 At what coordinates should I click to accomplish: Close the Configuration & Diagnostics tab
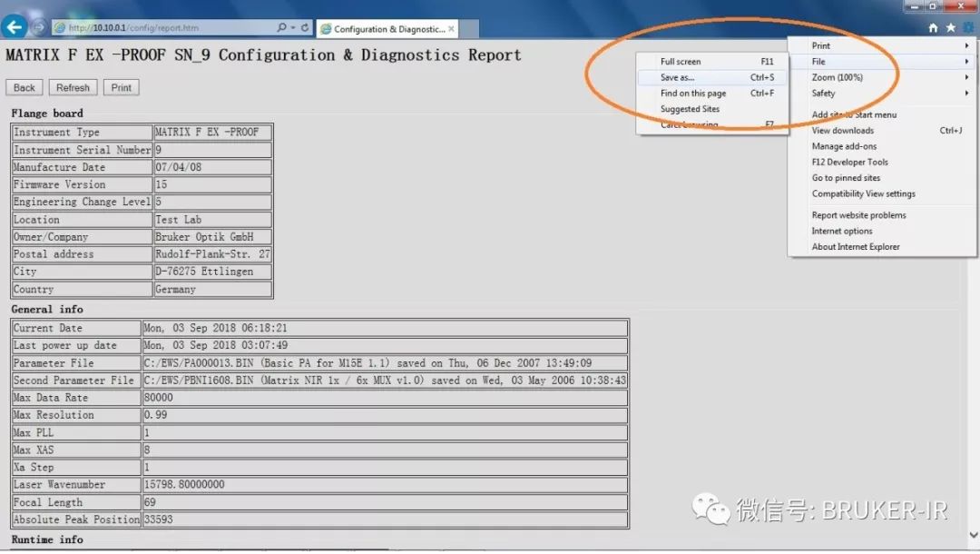[x=451, y=28]
